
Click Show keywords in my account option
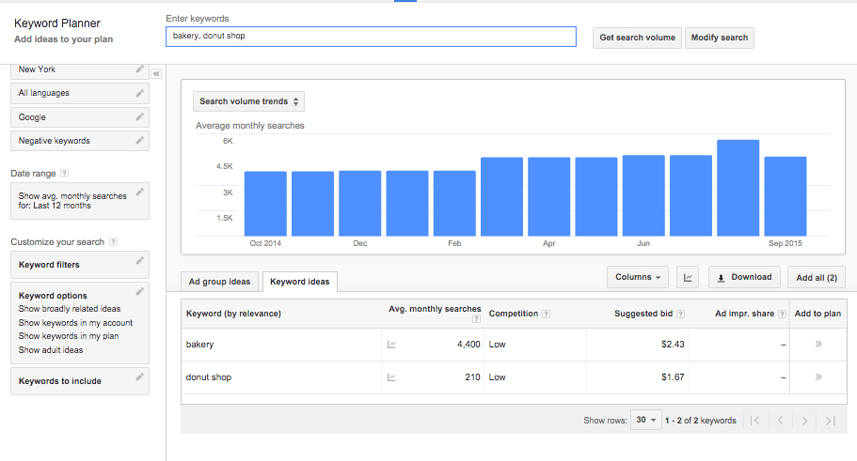pos(75,323)
